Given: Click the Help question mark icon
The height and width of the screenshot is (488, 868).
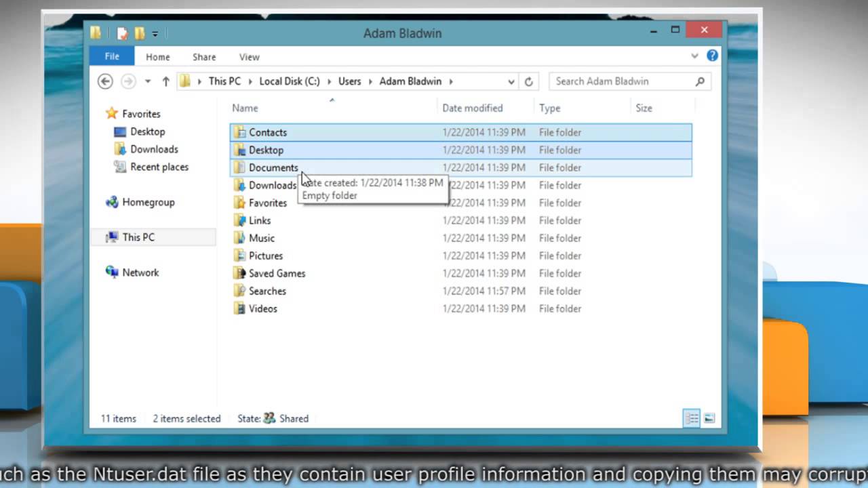Looking at the screenshot, I should point(712,56).
